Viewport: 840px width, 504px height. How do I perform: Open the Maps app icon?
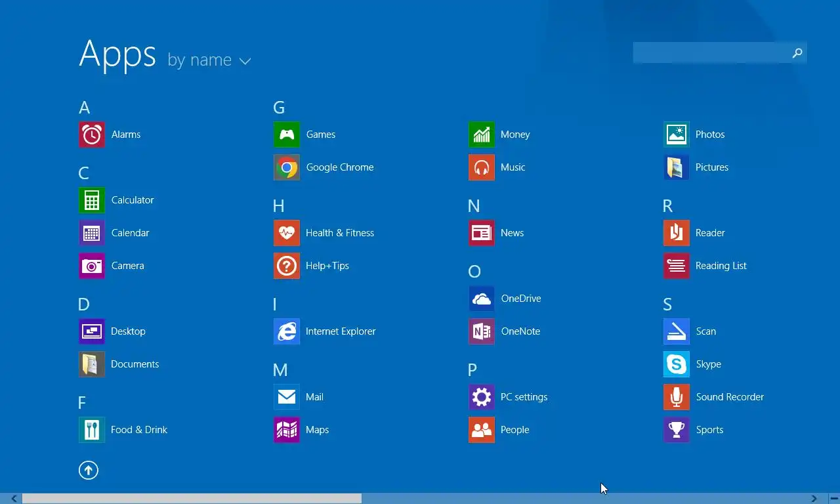tap(287, 430)
